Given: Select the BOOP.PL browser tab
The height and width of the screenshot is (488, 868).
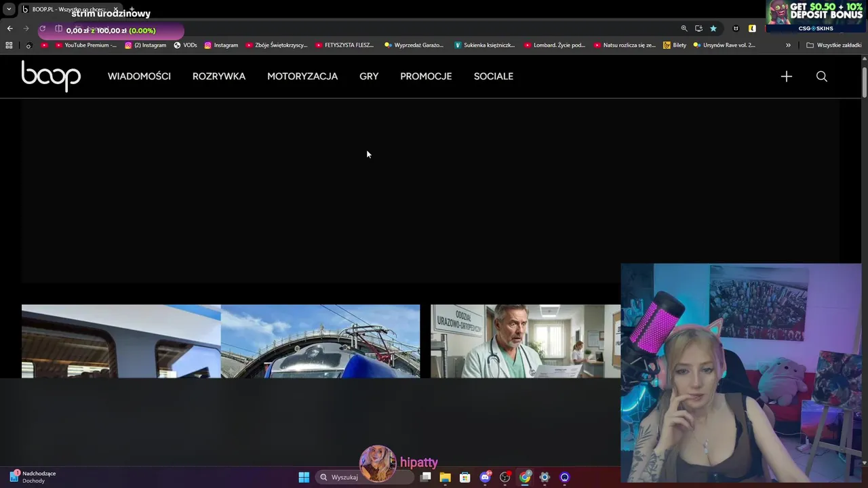Looking at the screenshot, I should (x=69, y=9).
